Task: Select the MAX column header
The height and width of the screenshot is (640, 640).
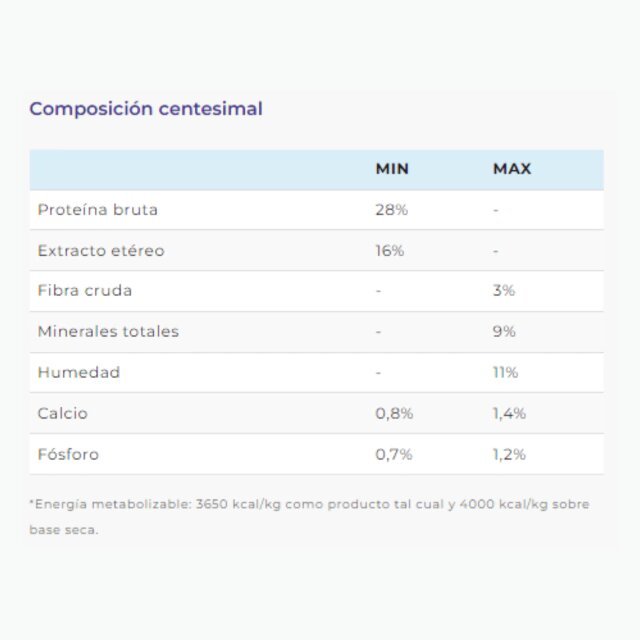Action: (512, 169)
